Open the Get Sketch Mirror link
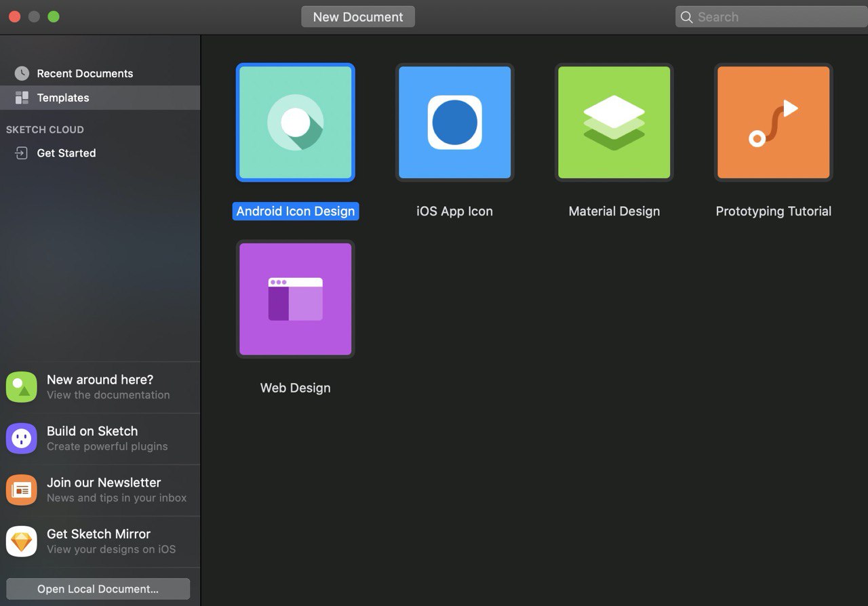This screenshot has height=606, width=868. 100,542
